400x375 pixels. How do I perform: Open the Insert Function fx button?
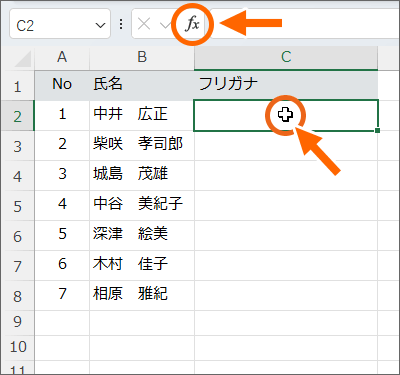(x=192, y=24)
